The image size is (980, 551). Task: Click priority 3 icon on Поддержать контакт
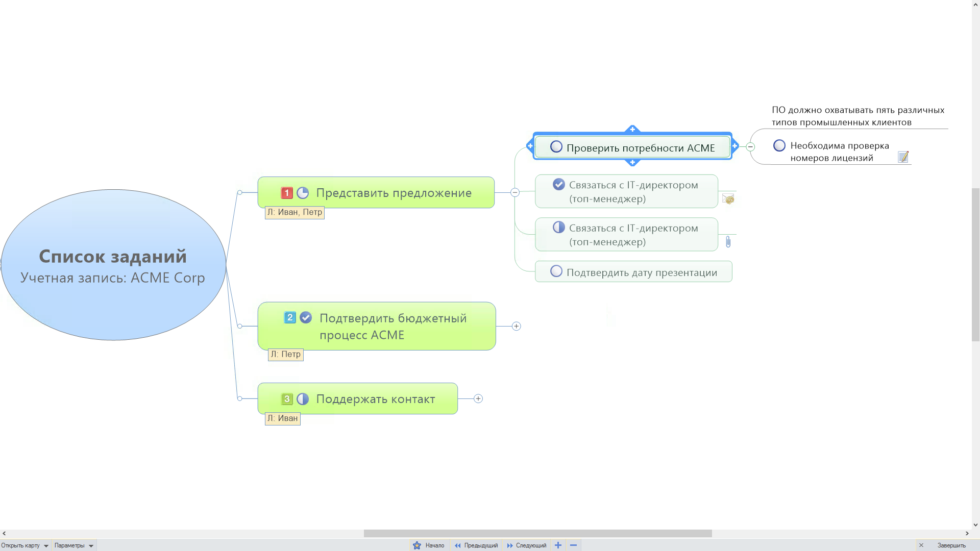point(287,399)
